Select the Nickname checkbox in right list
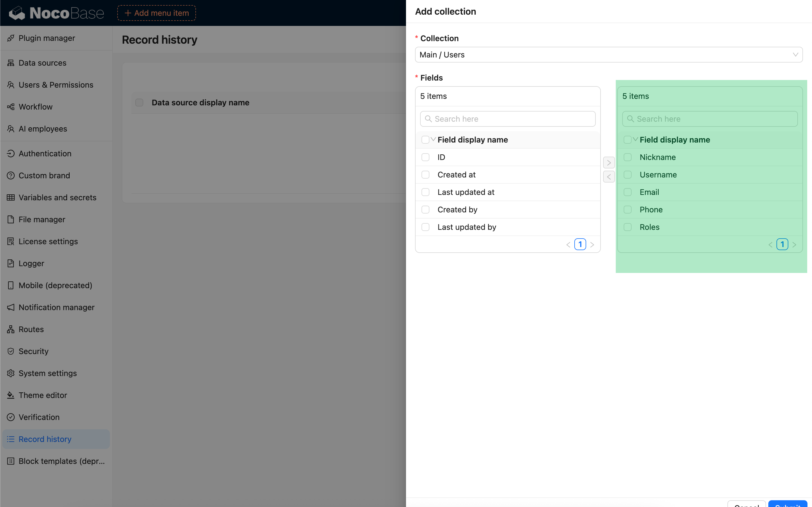The image size is (812, 507). (627, 157)
